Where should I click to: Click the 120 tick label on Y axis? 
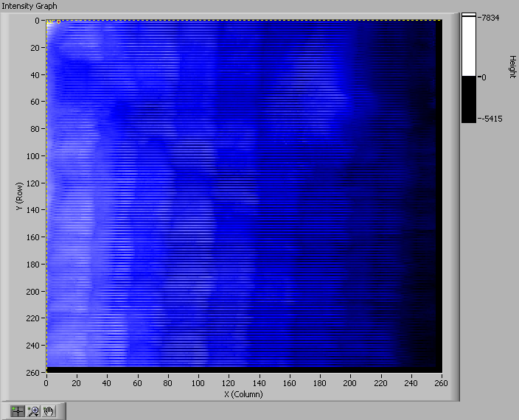click(x=34, y=183)
